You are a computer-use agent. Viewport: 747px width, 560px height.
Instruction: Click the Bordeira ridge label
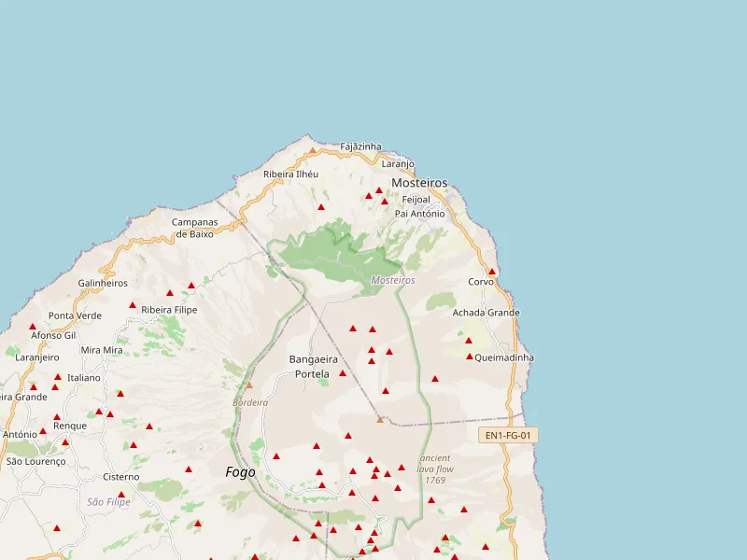coord(250,403)
